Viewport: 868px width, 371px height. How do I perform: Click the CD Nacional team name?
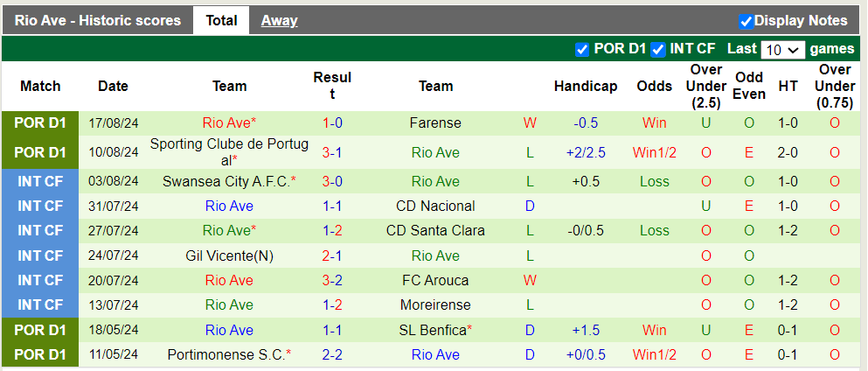pos(435,206)
